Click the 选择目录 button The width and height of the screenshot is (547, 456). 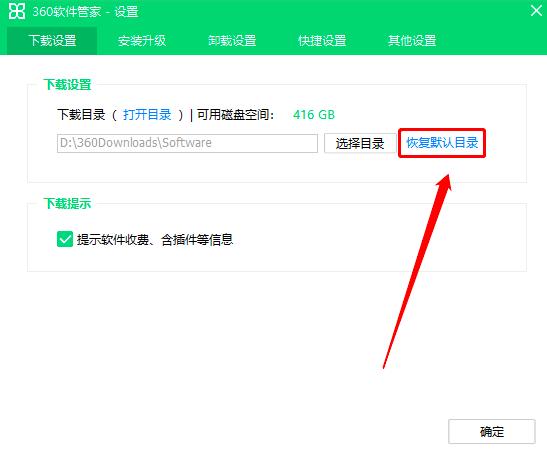point(360,143)
